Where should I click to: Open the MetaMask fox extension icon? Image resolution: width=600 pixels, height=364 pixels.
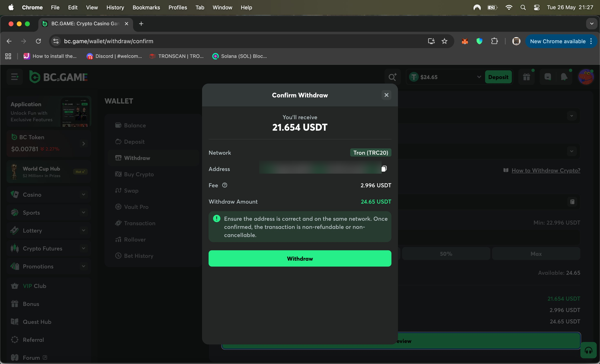[x=465, y=41]
